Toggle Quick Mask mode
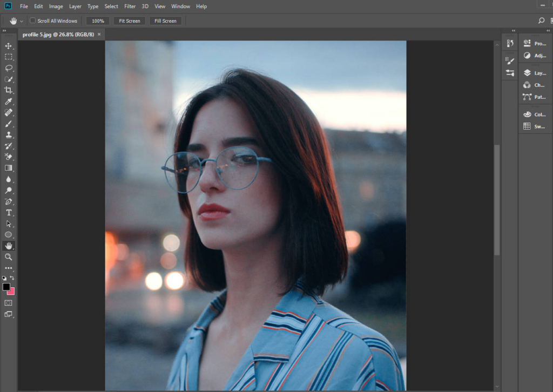553x392 pixels. [x=9, y=303]
